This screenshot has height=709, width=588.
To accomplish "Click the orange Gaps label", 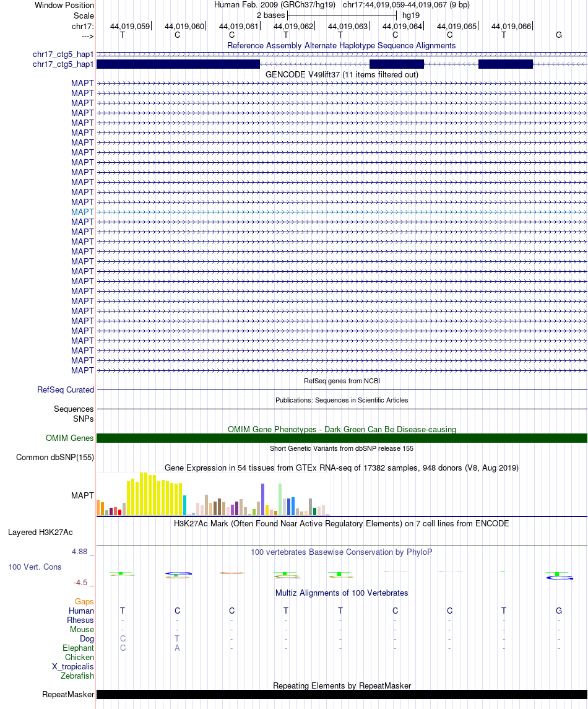I will click(x=85, y=602).
